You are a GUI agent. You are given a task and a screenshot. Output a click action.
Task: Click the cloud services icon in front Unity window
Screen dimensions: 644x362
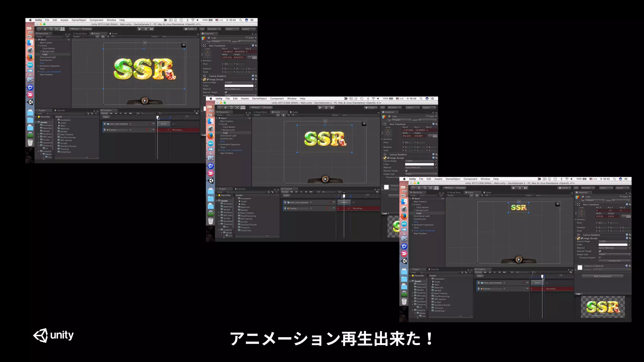tap(576, 188)
